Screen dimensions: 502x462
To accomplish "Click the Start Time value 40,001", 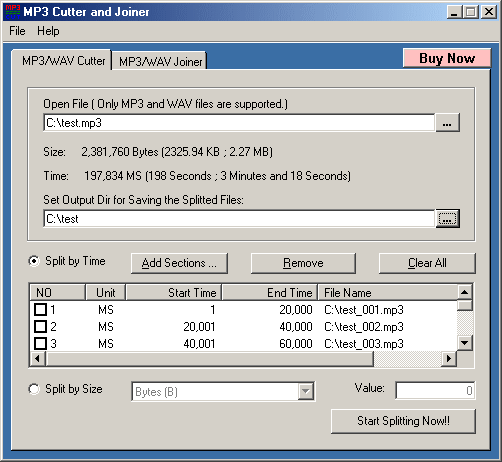I will click(199, 344).
